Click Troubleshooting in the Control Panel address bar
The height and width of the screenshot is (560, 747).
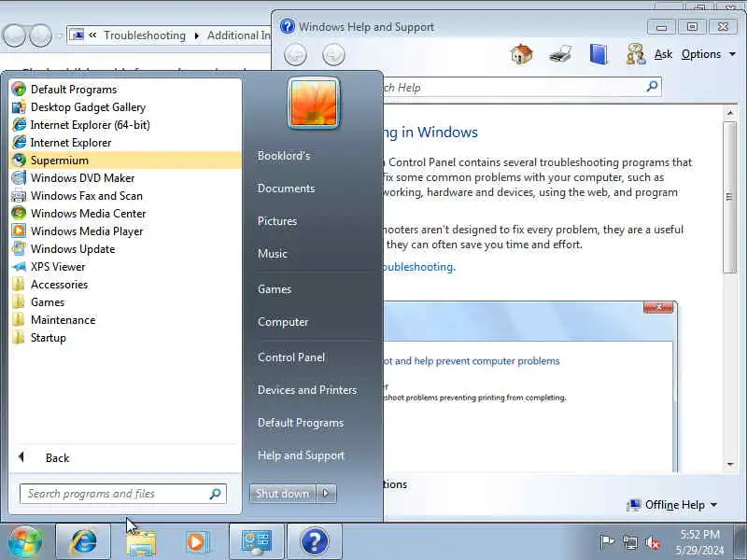pyautogui.click(x=145, y=35)
